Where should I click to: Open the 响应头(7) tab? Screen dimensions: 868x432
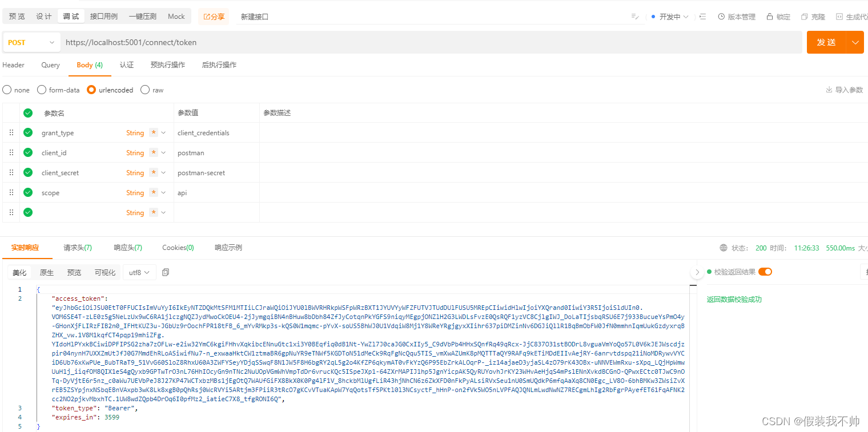pyautogui.click(x=128, y=248)
